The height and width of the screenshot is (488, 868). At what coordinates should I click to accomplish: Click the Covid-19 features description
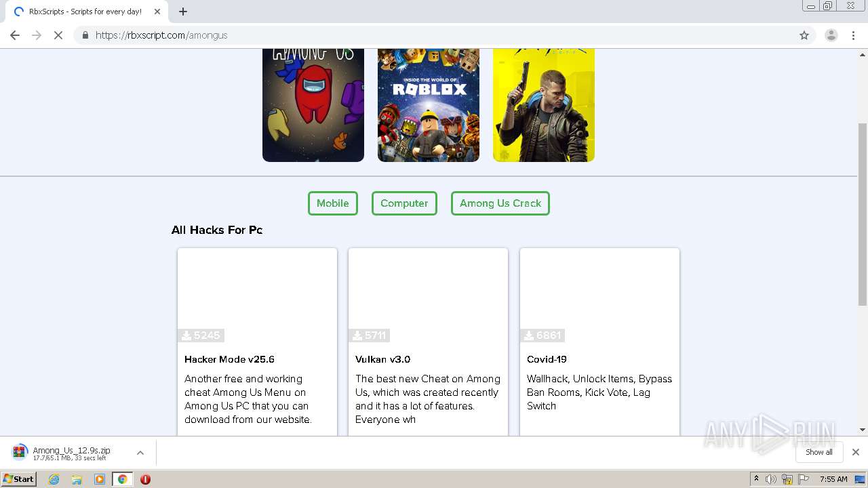[599, 392]
